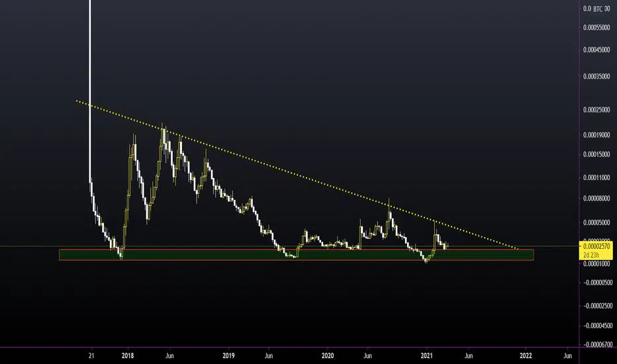Viewport: 617px width, 364px height.
Task: Click the -0.00004500 price axis label
Action: point(596,326)
